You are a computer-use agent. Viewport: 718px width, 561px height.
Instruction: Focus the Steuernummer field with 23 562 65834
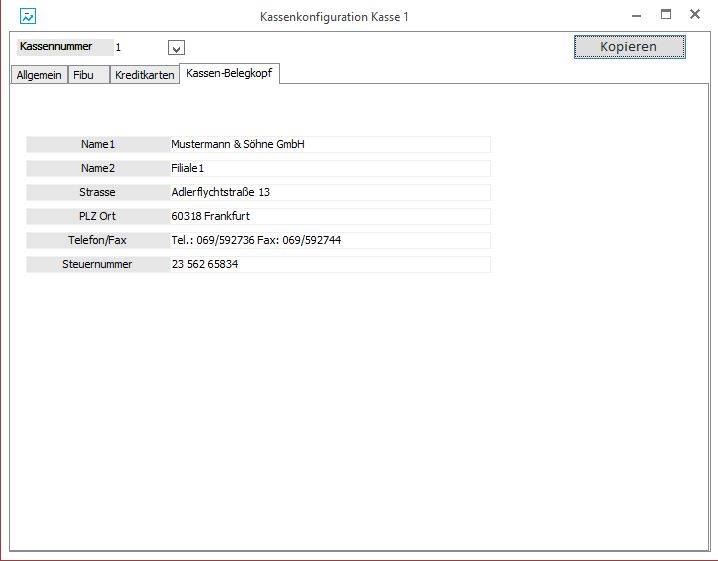coord(329,264)
